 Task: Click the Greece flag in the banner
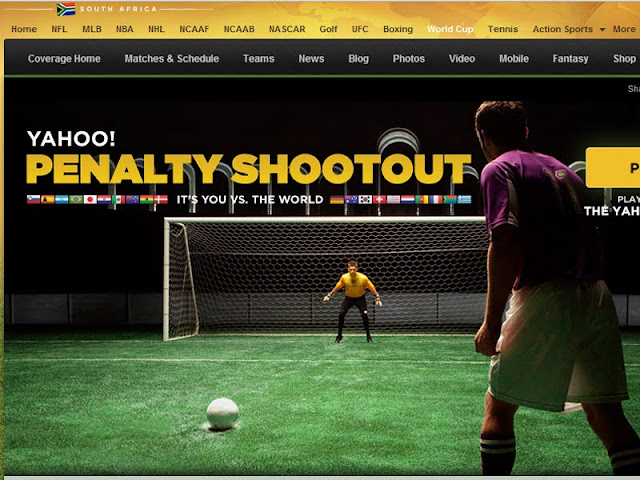click(x=464, y=199)
